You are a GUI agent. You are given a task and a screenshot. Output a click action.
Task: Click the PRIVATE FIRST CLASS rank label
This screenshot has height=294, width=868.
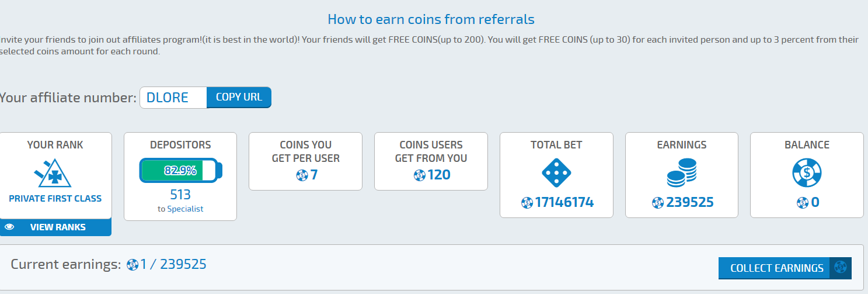(55, 199)
